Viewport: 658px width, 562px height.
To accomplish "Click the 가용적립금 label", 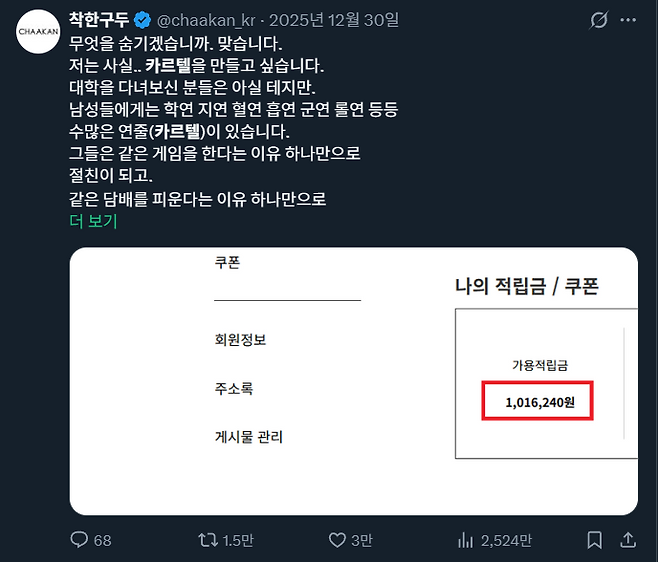I will pyautogui.click(x=540, y=366).
